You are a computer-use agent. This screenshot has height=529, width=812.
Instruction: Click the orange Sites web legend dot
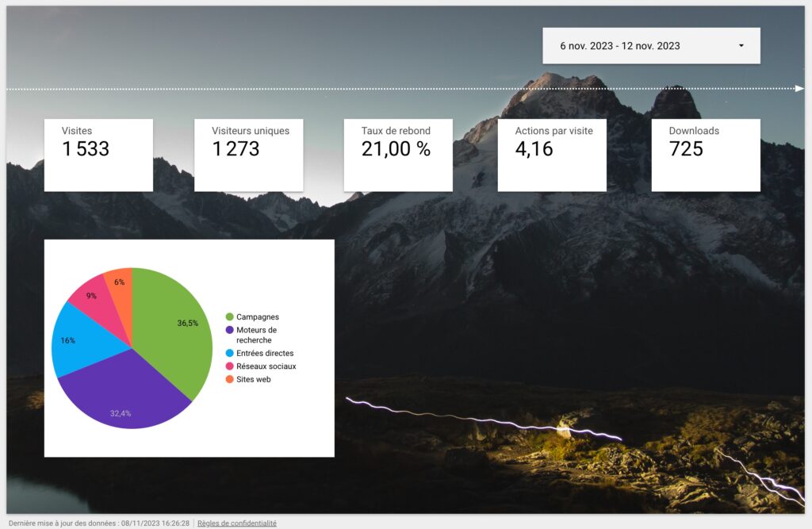(x=230, y=379)
